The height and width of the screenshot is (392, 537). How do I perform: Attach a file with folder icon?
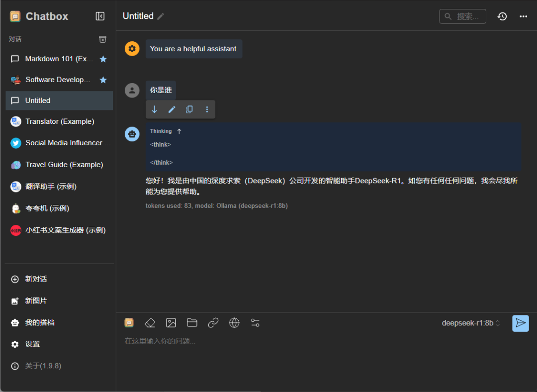pos(192,323)
